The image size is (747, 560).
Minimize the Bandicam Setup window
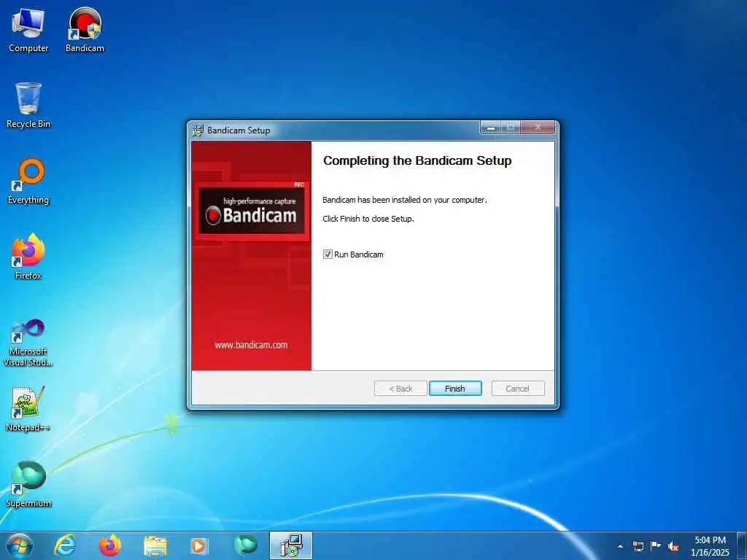[491, 128]
